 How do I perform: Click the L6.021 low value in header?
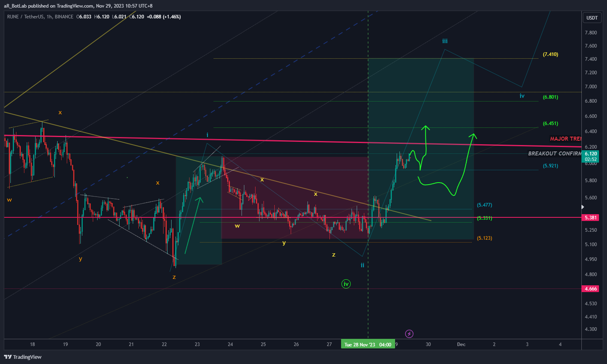(119, 17)
